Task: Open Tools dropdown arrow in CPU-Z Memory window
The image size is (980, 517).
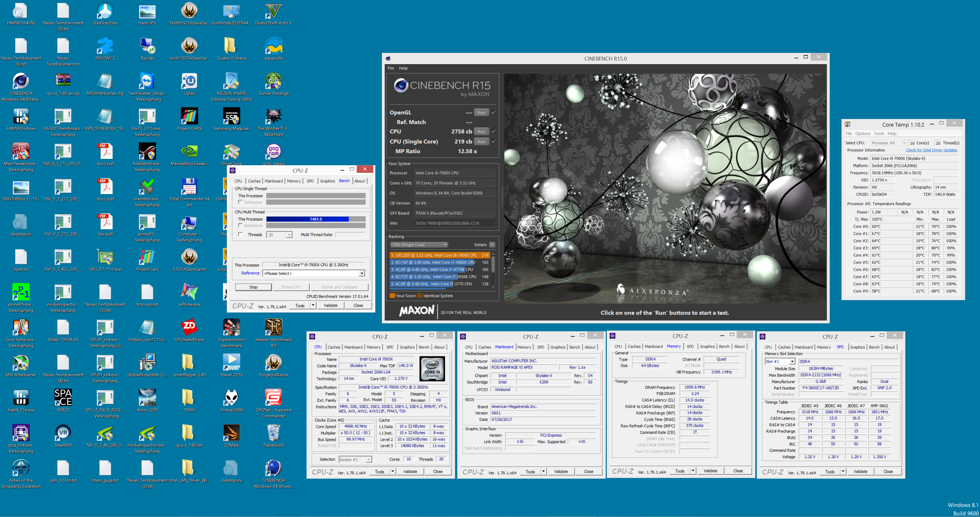Action: tap(693, 471)
